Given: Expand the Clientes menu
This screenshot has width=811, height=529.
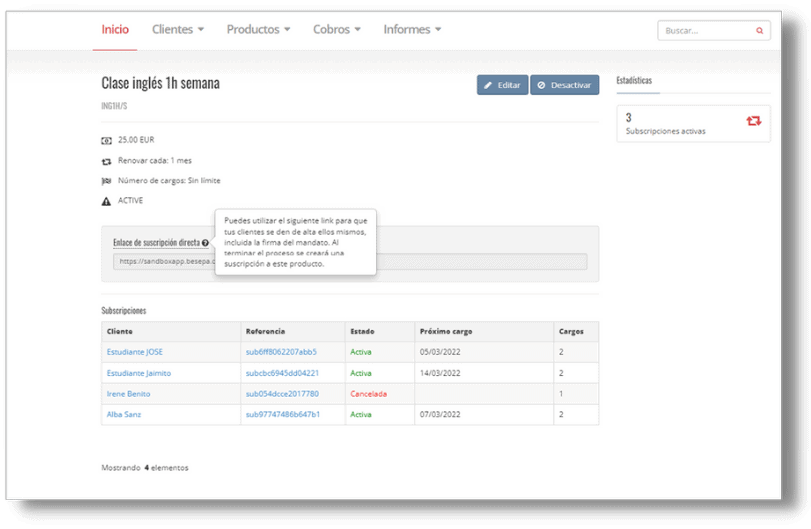Looking at the screenshot, I should click(x=178, y=29).
